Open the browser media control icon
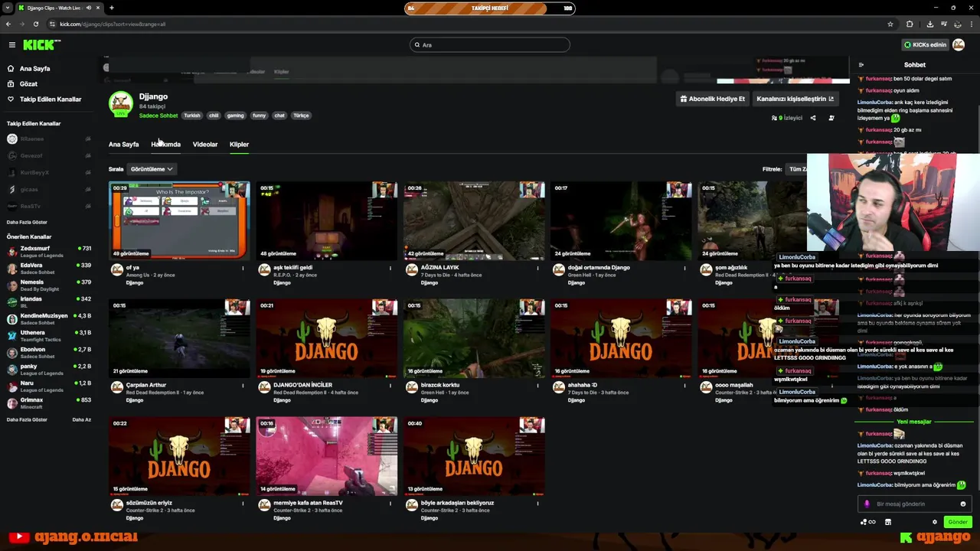 click(943, 24)
